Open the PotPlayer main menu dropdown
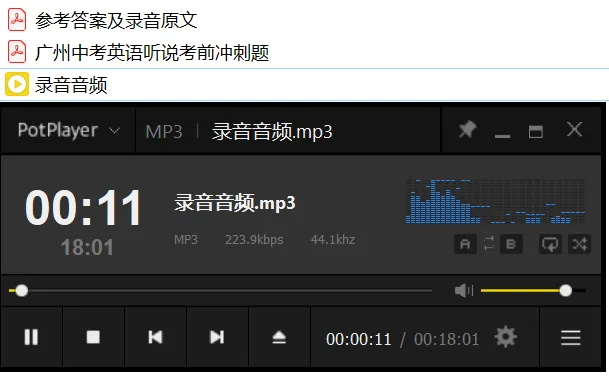609x377 pixels. 69,130
